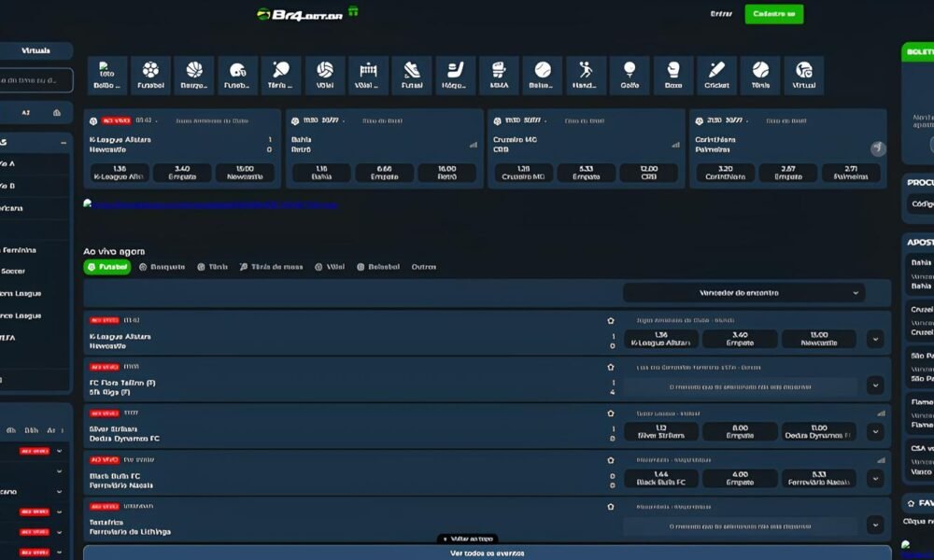
Task: Switch to Basquete tab under Ao vivo agora
Action: 162,267
